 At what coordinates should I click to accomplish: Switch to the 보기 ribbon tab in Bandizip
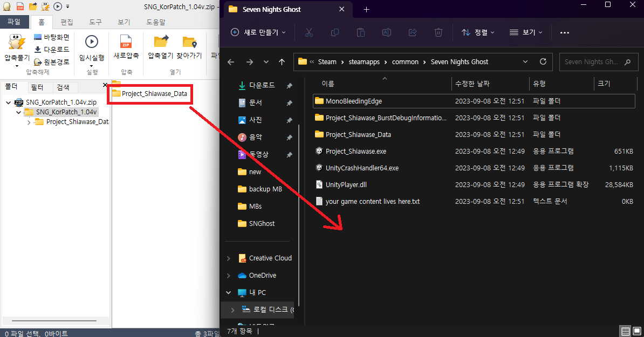click(124, 22)
